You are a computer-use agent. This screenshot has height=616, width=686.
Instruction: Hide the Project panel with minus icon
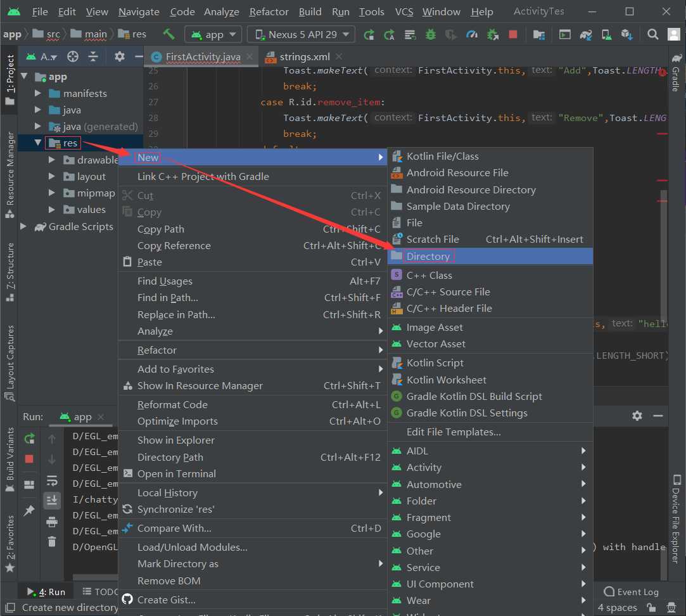(139, 56)
